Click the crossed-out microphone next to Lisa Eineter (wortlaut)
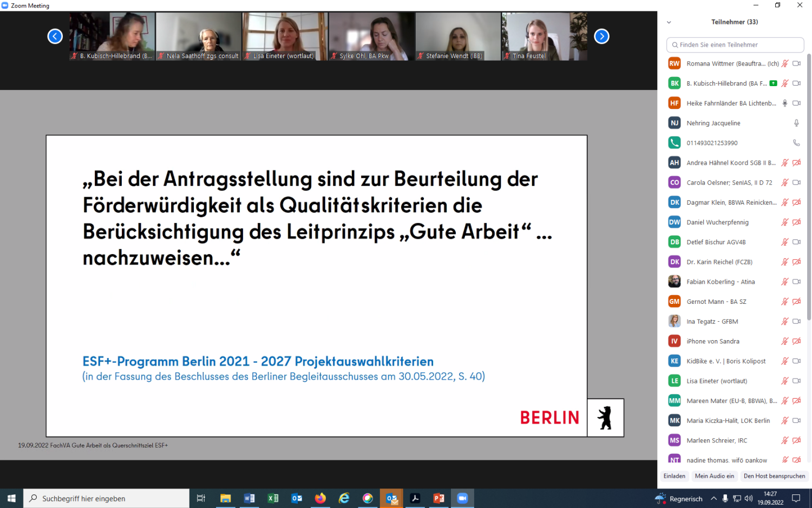This screenshot has width=812, height=508. pyautogui.click(x=784, y=381)
